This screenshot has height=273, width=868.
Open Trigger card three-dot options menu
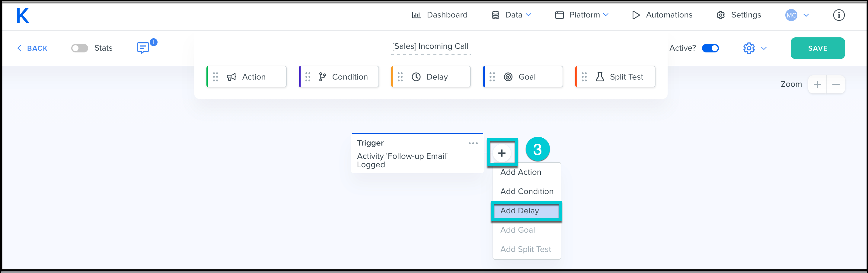click(473, 143)
